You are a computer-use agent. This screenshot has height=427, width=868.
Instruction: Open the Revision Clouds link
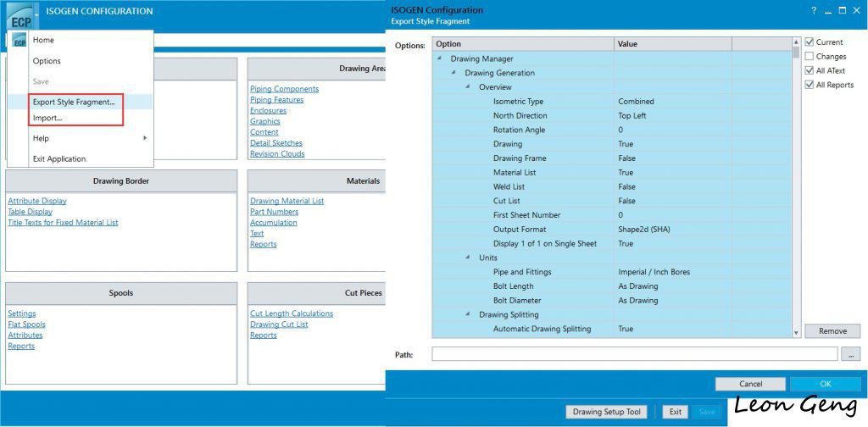(277, 153)
